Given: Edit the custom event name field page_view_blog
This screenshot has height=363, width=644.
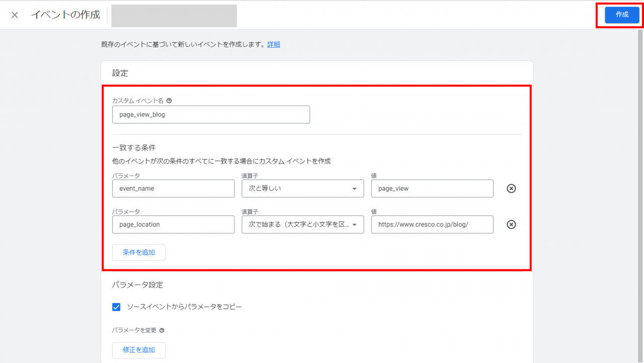Looking at the screenshot, I should (x=211, y=114).
